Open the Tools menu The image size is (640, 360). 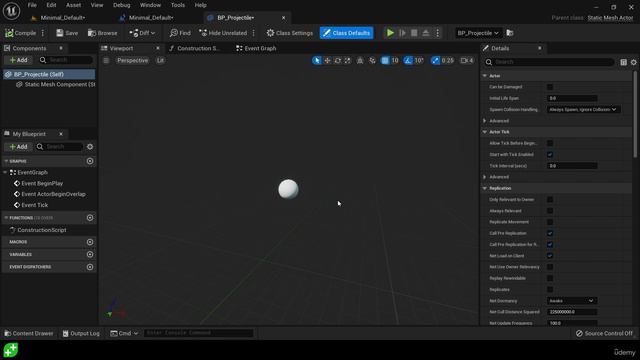point(178,5)
